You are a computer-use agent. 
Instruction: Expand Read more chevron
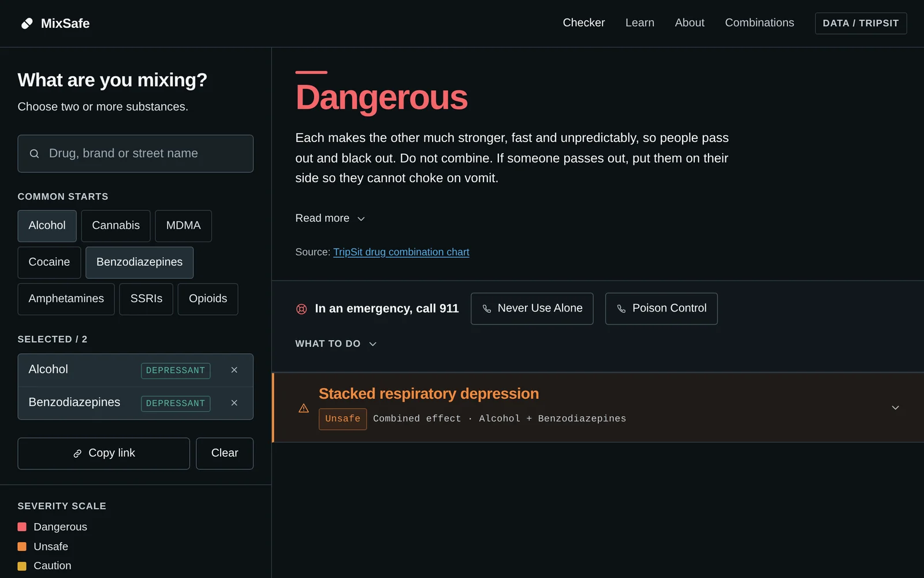(x=361, y=218)
